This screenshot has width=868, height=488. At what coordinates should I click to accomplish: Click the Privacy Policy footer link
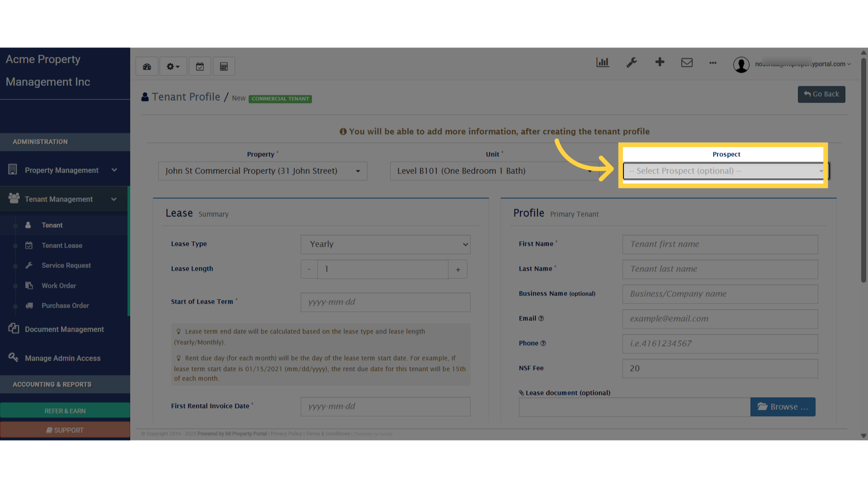coord(286,434)
